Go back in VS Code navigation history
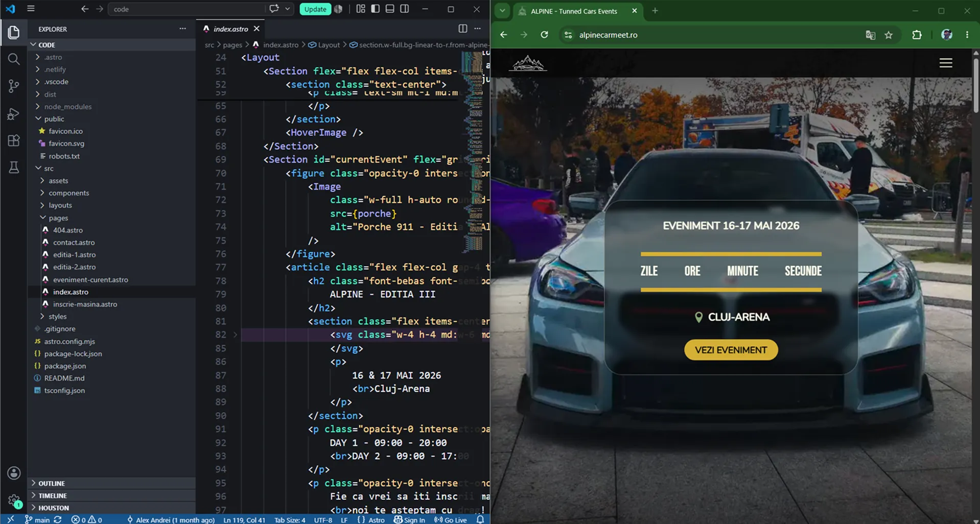The height and width of the screenshot is (524, 980). click(x=85, y=9)
